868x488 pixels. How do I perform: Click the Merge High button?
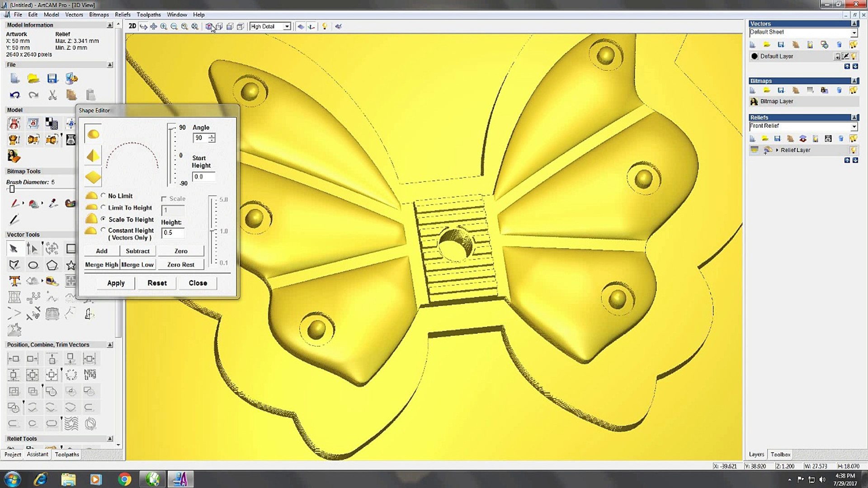point(102,265)
